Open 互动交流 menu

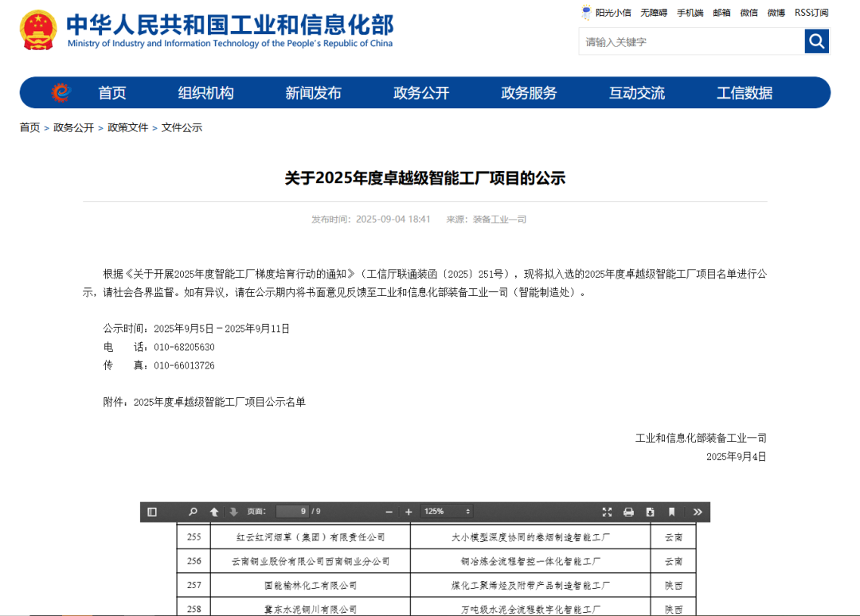pyautogui.click(x=637, y=92)
